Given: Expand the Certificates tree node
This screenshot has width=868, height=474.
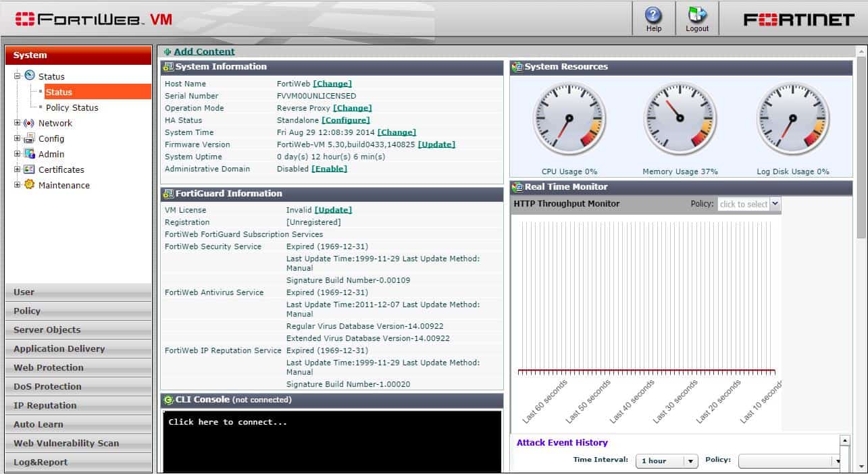Looking at the screenshot, I should click(x=17, y=169).
